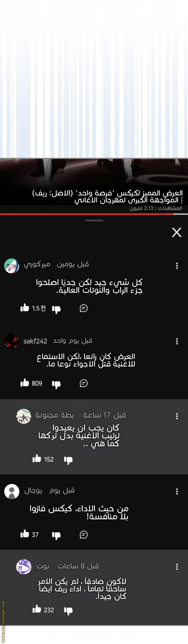Dislike ميركوري's comment
Screen dimensions: 188x644
point(56,309)
